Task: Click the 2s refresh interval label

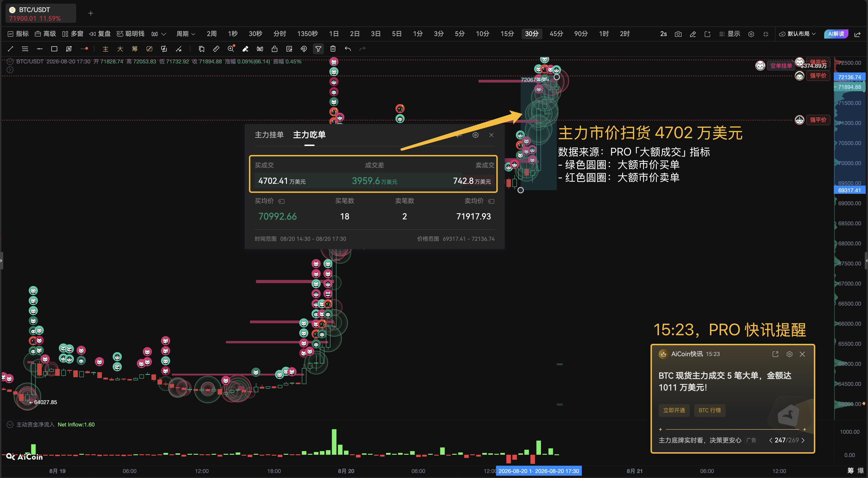Action: pos(663,34)
